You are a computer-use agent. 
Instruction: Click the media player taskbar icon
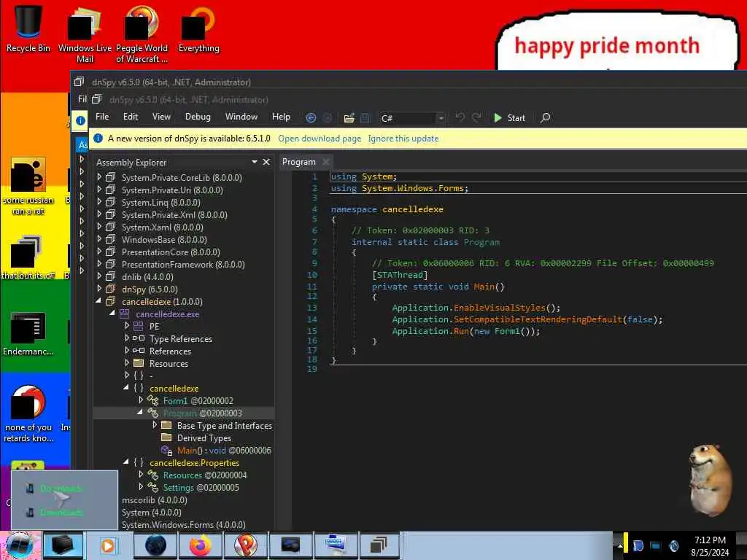[x=108, y=545]
